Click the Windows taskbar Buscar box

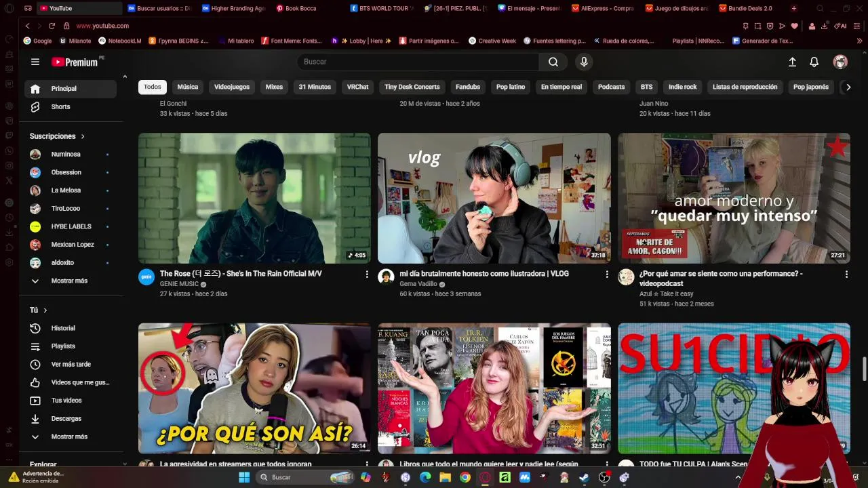305,477
